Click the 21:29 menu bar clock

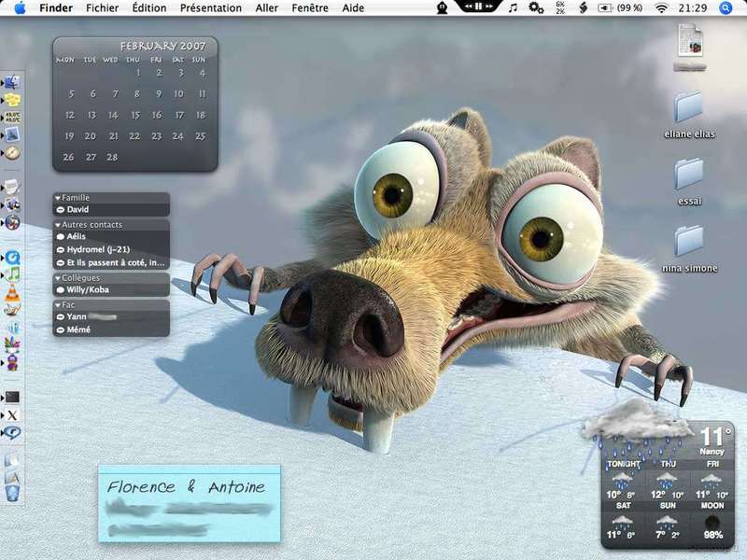tap(693, 7)
